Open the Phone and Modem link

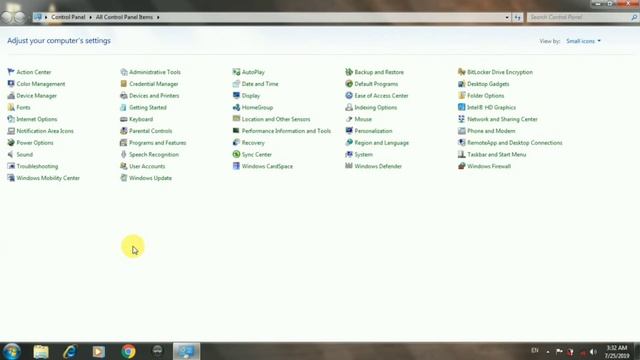(491, 131)
